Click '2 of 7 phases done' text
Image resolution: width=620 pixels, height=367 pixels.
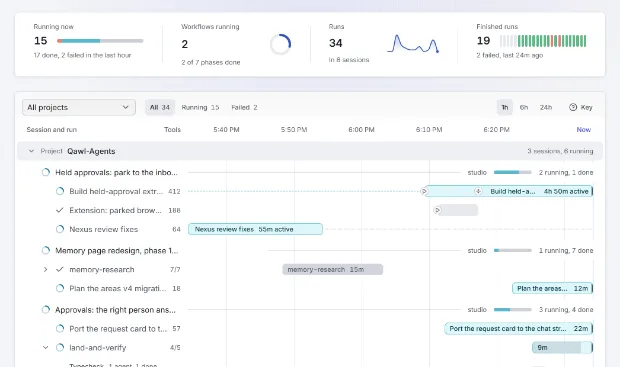tap(211, 62)
